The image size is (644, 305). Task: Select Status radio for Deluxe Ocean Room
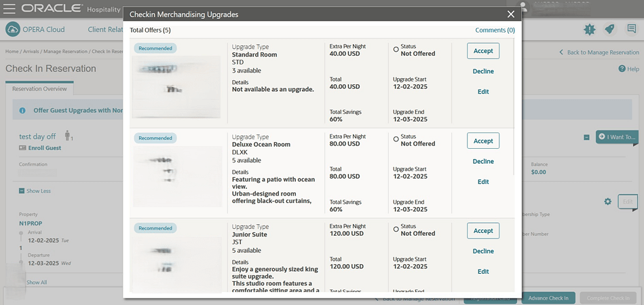[x=396, y=139]
